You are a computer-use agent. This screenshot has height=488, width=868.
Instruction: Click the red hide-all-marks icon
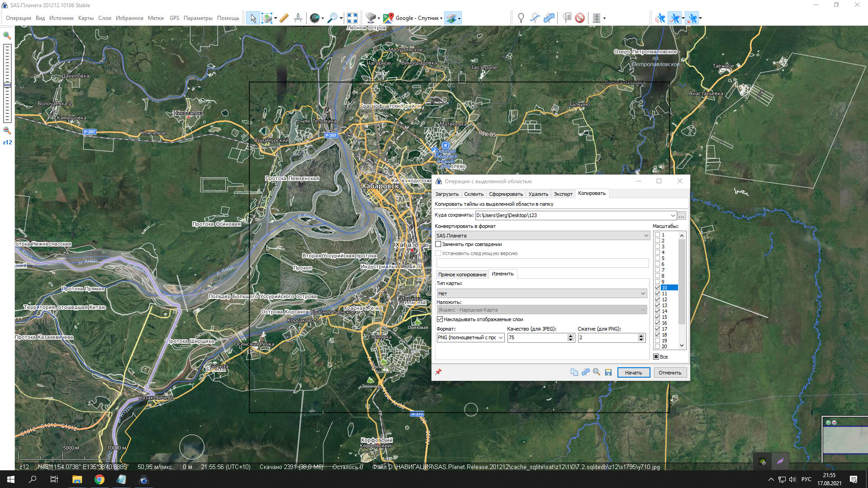pos(580,18)
